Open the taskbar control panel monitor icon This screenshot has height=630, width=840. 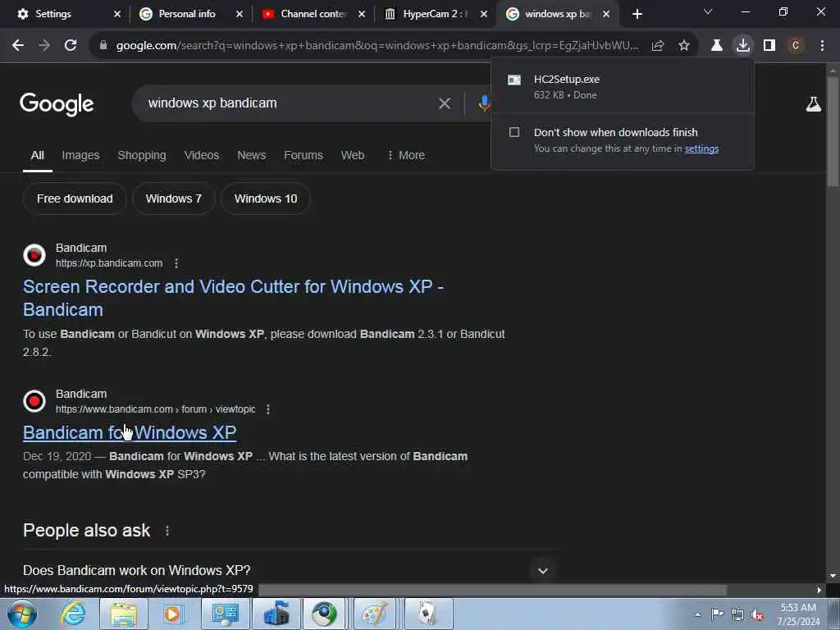coord(225,614)
